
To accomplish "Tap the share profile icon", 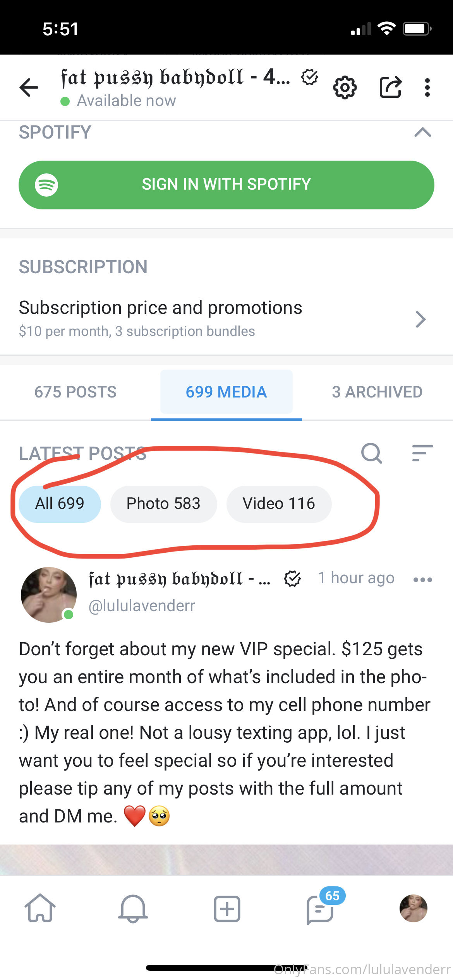I will [390, 87].
